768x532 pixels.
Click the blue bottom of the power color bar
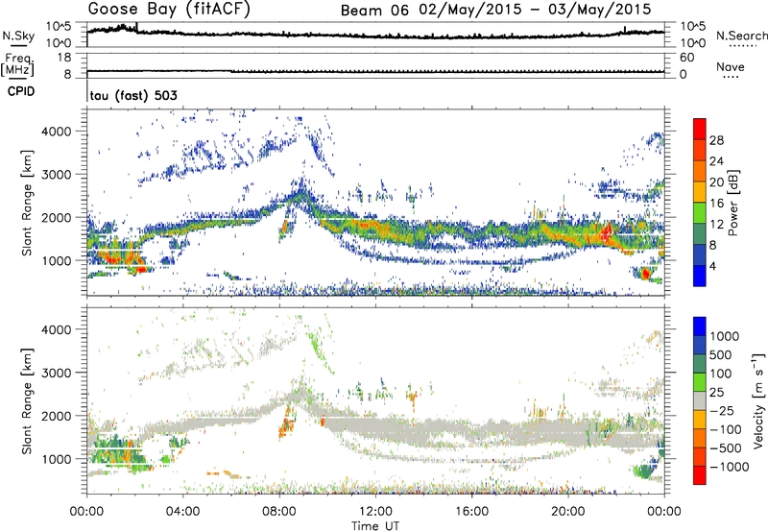pos(700,277)
